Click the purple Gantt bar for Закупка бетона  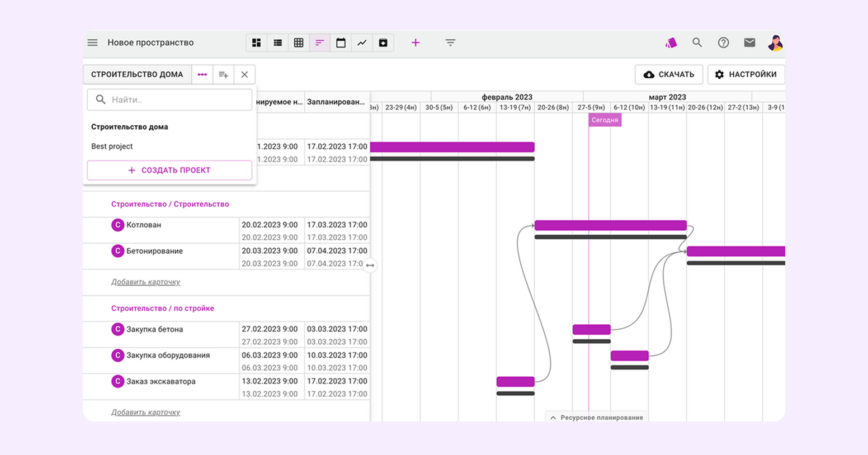(x=592, y=330)
